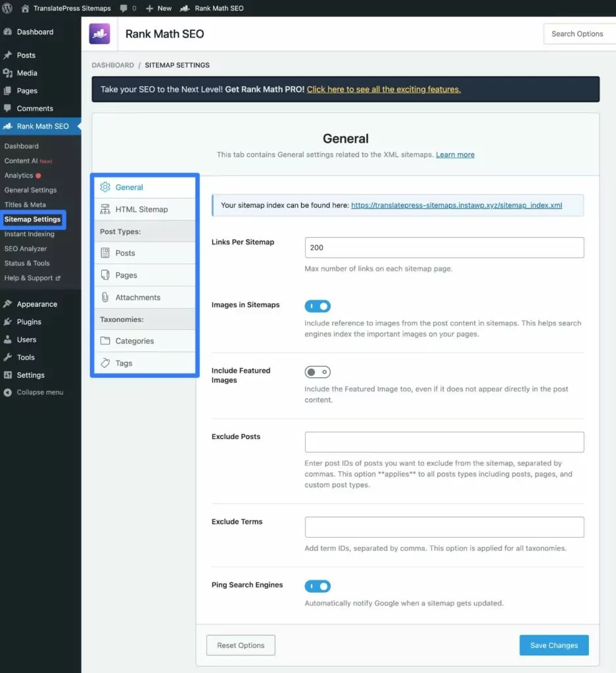Click the Links Per Sitemap field
The height and width of the screenshot is (673, 616).
coord(444,248)
